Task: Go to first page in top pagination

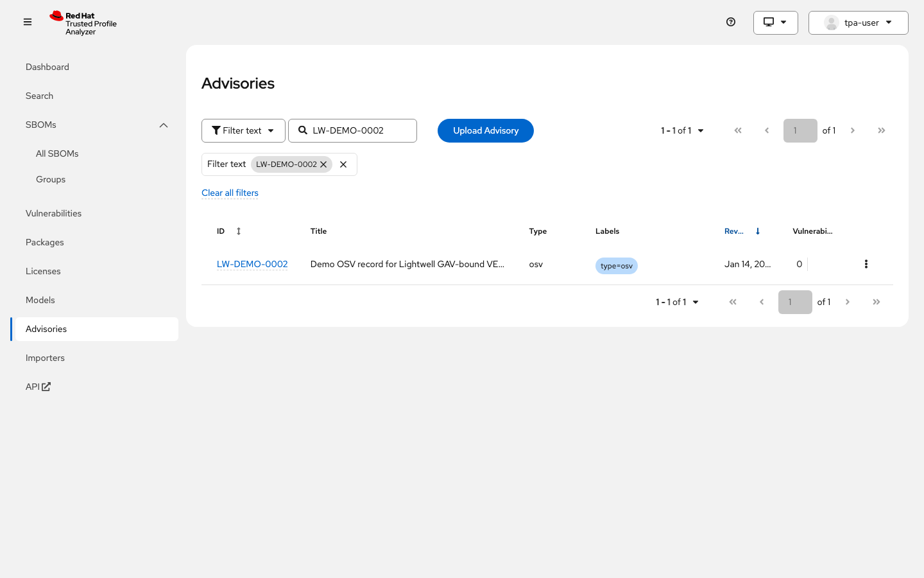Action: click(x=738, y=130)
